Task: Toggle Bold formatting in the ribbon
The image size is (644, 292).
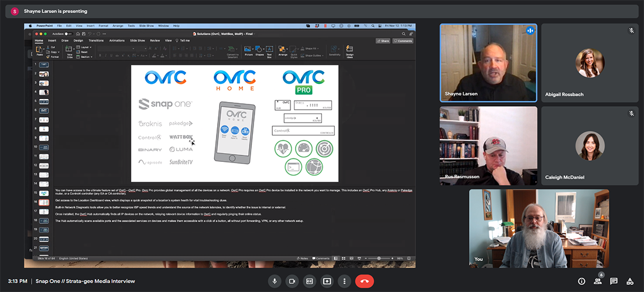Action: coord(101,56)
